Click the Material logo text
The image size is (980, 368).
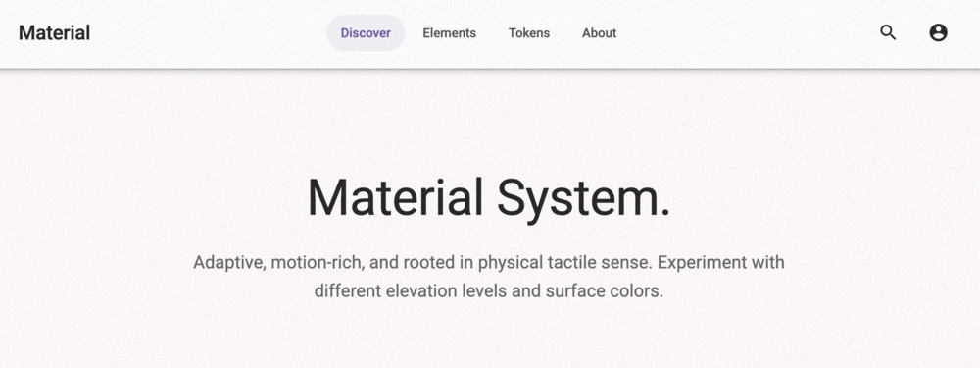54,33
